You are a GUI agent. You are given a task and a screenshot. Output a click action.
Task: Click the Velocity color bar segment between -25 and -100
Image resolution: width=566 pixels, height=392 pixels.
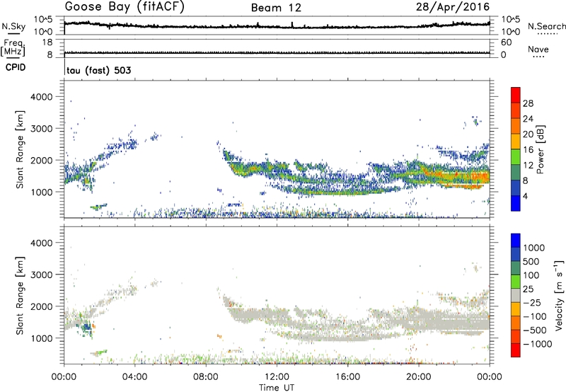pos(516,309)
